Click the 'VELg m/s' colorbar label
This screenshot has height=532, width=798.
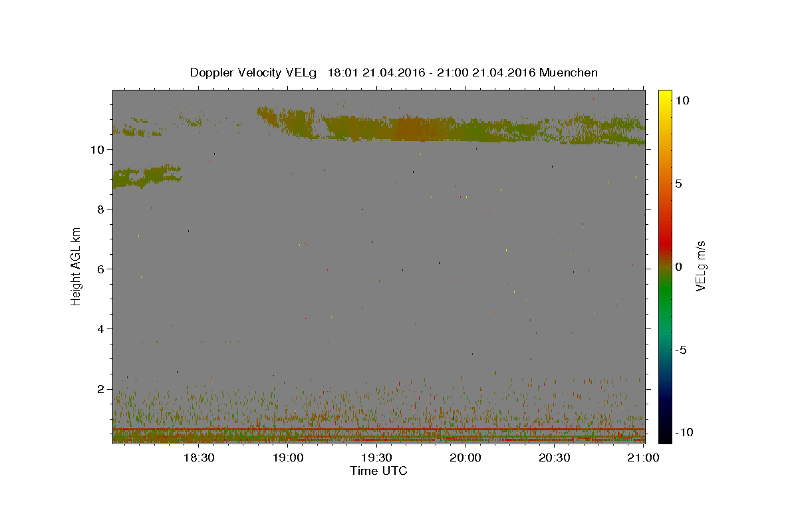(700, 266)
